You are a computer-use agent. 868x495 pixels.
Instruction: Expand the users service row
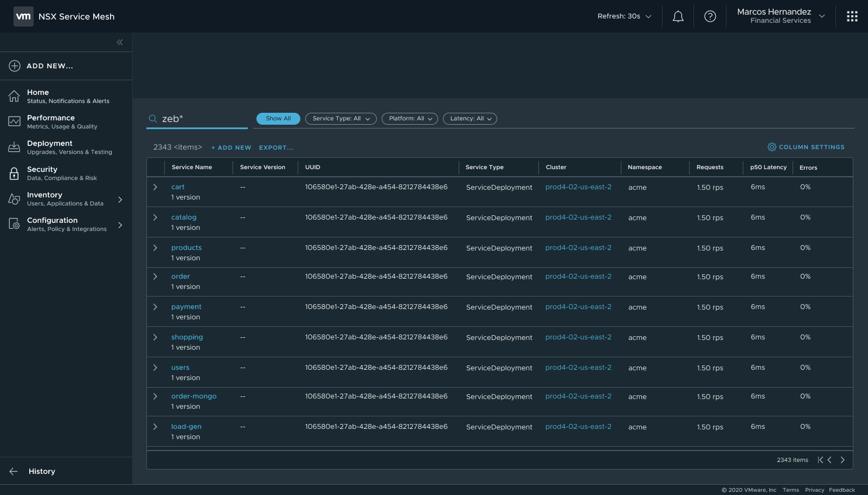[155, 368]
